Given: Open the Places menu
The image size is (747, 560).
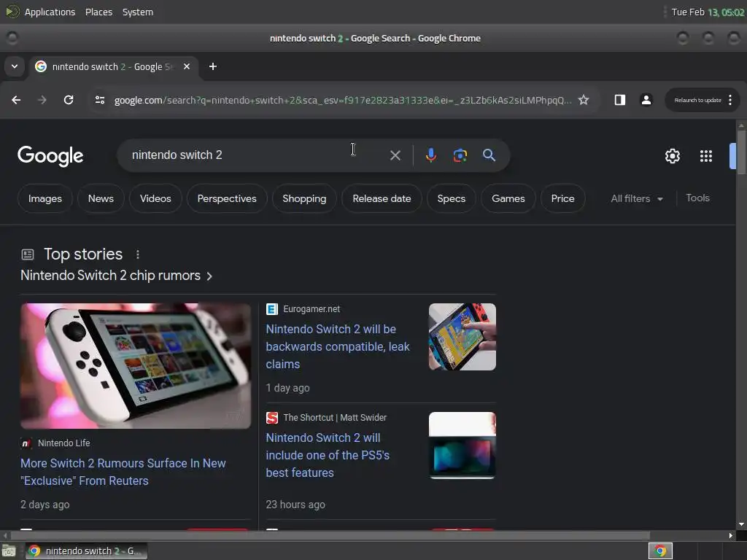Looking at the screenshot, I should pos(98,12).
